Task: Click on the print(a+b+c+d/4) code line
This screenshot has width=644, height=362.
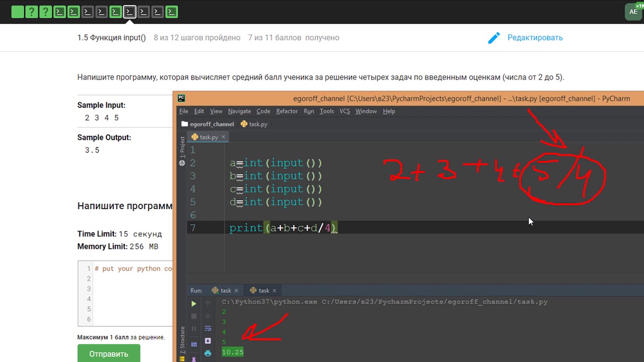Action: (283, 228)
